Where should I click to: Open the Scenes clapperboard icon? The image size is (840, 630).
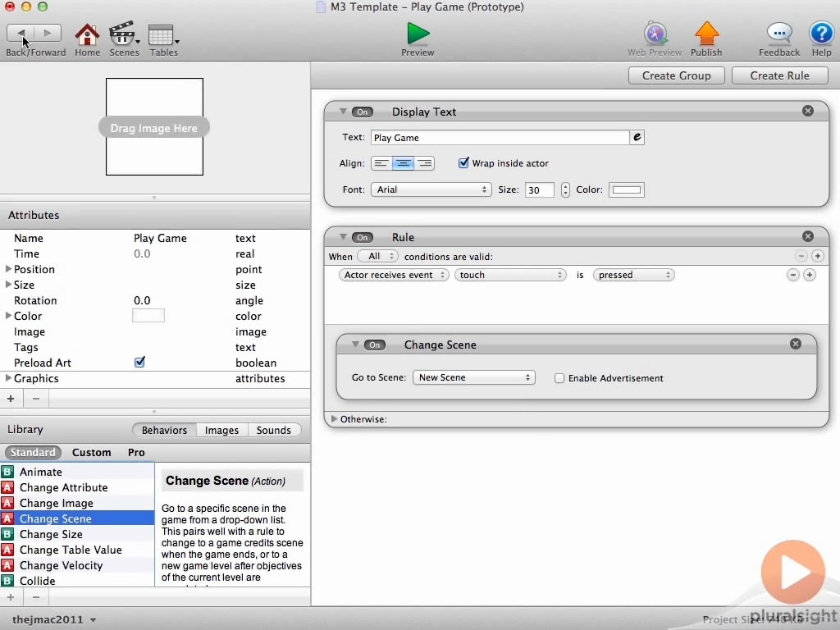tap(123, 34)
